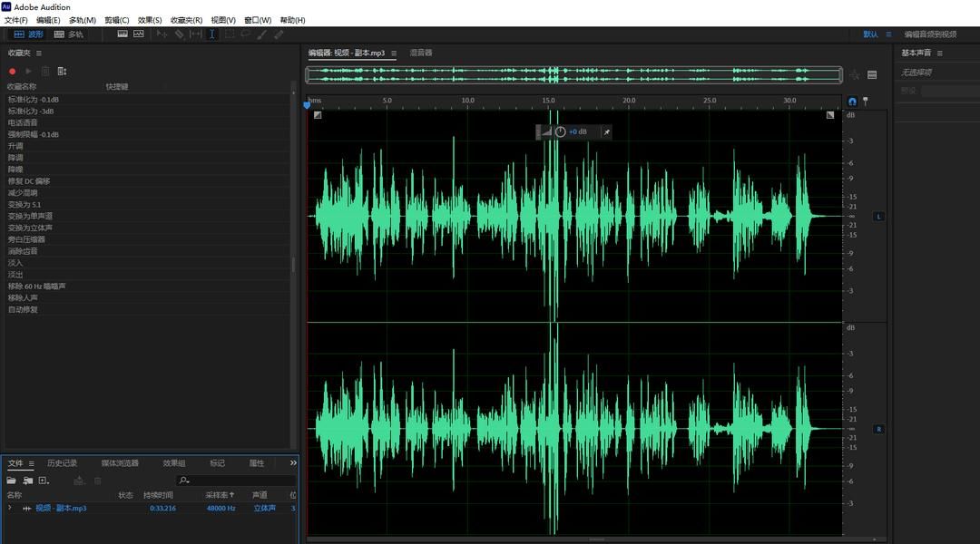The image size is (980, 544).
Task: Open the 收藏夹(R) menu
Action: click(186, 20)
